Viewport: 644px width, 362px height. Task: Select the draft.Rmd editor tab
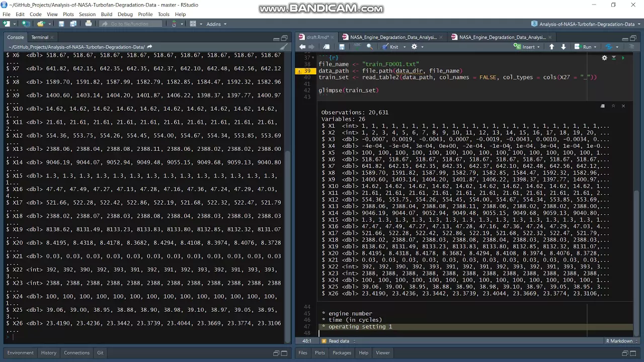coord(317,37)
